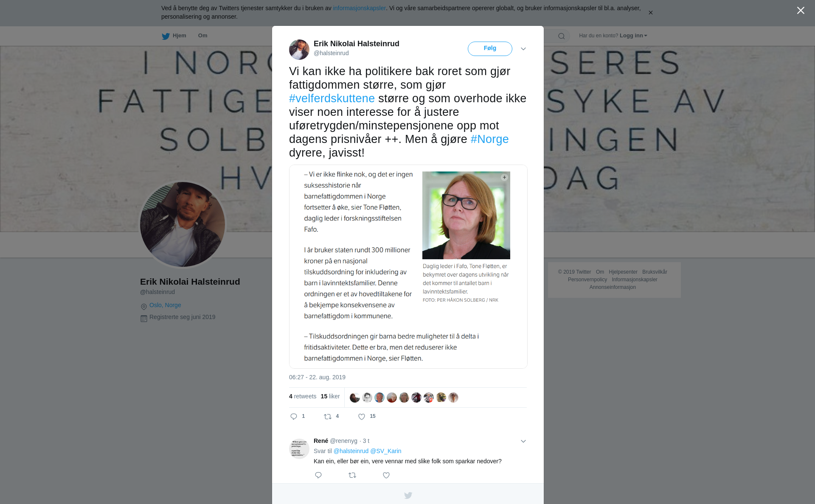The height and width of the screenshot is (504, 815).
Task: Close the tweet overlay with the large X
Action: tap(801, 11)
